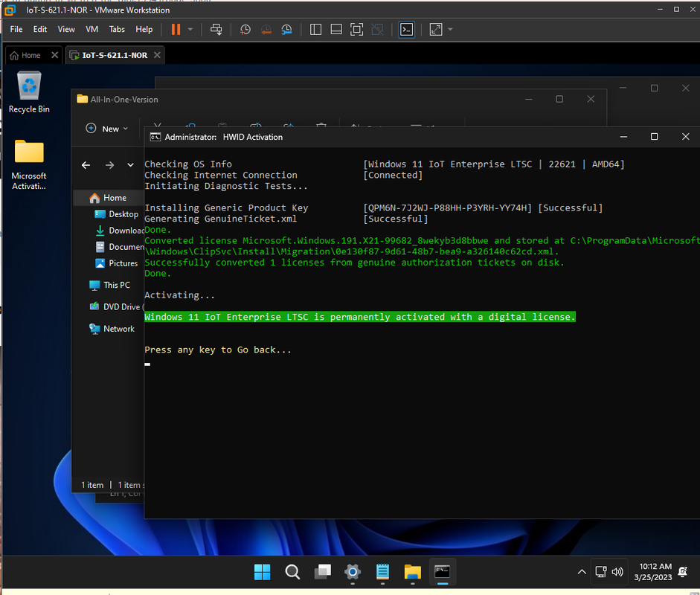
Task: Take a snapshot of this virtual machine
Action: pos(245,29)
